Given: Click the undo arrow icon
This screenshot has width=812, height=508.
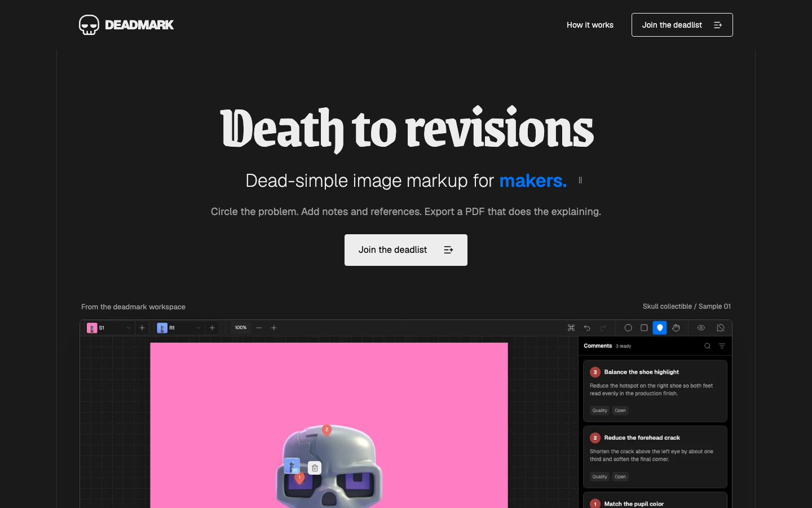Looking at the screenshot, I should (587, 328).
